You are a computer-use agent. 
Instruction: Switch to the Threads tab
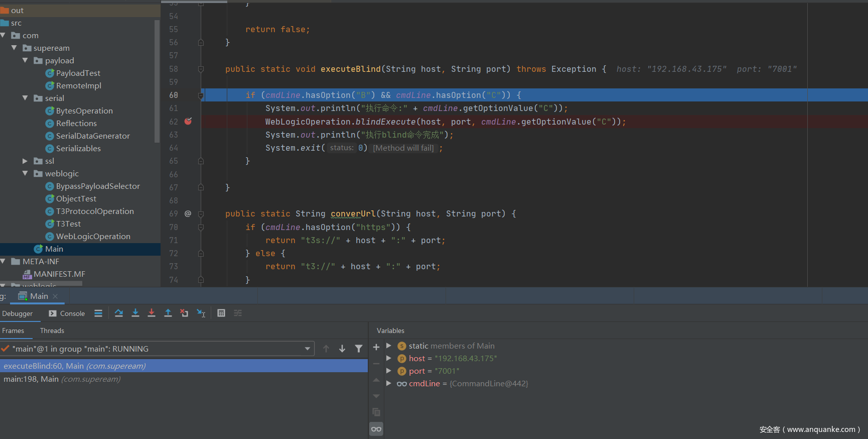click(x=52, y=331)
